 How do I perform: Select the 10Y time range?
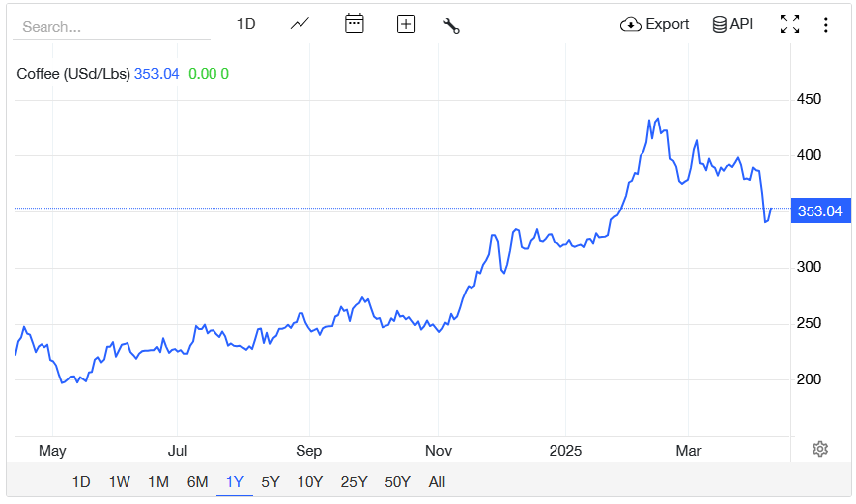(x=309, y=482)
